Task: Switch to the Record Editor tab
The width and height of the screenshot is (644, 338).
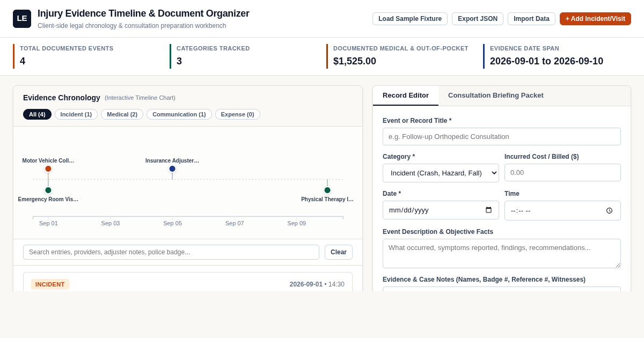Action: click(406, 95)
